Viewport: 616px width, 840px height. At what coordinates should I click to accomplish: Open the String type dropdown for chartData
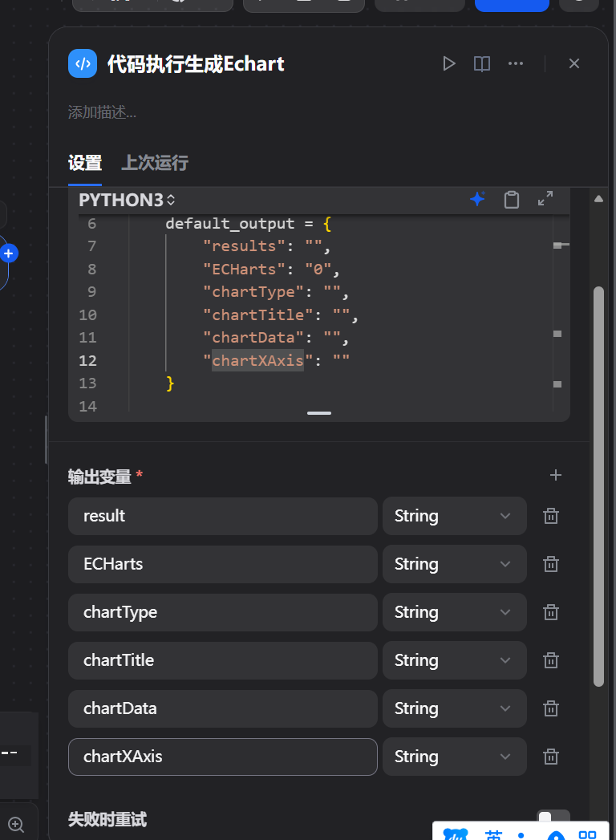[x=454, y=708]
